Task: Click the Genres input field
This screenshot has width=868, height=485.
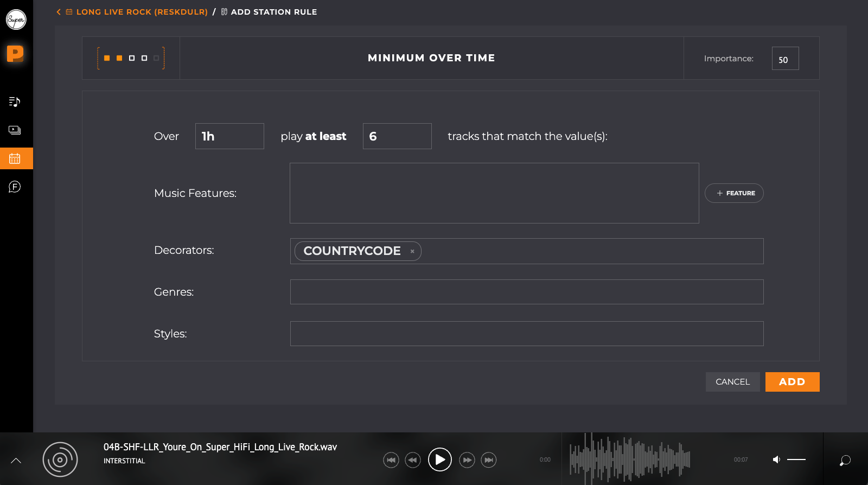Action: [527, 292]
